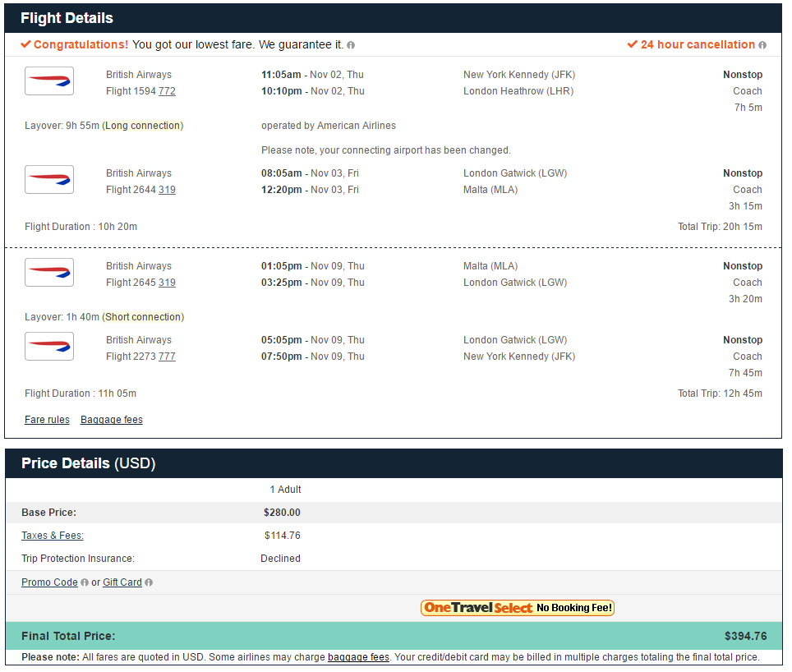Click British Airways logo for Flight 2644
The width and height of the screenshot is (792, 672).
point(49,179)
